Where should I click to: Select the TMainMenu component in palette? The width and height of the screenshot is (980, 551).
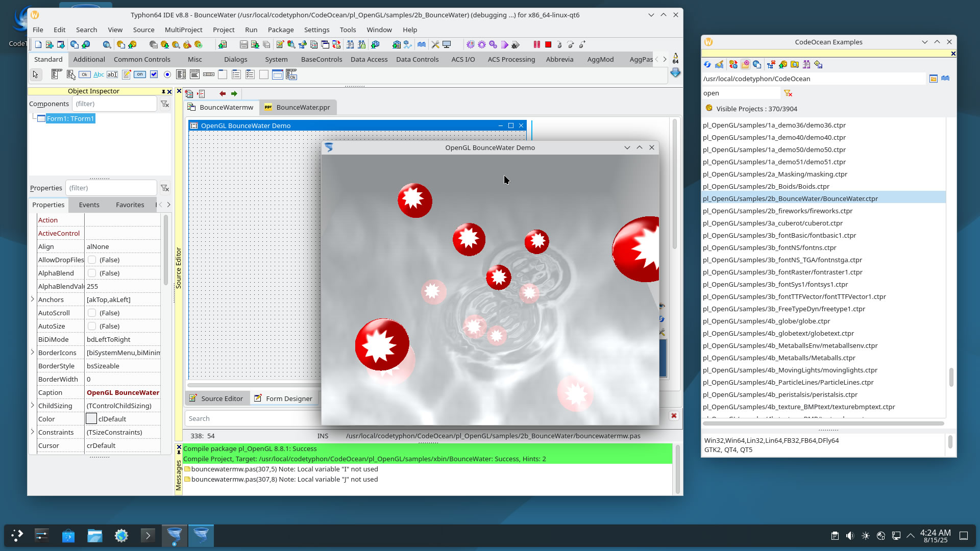[x=57, y=74]
